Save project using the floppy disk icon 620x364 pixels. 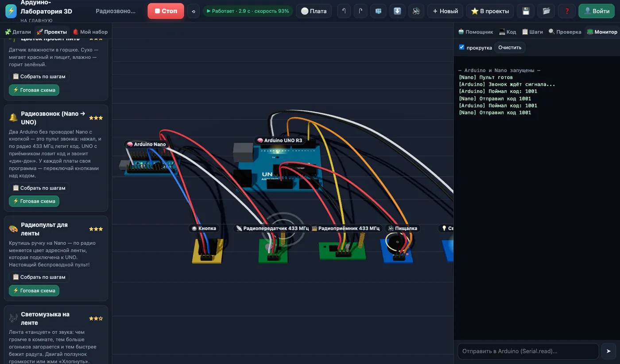pyautogui.click(x=526, y=11)
